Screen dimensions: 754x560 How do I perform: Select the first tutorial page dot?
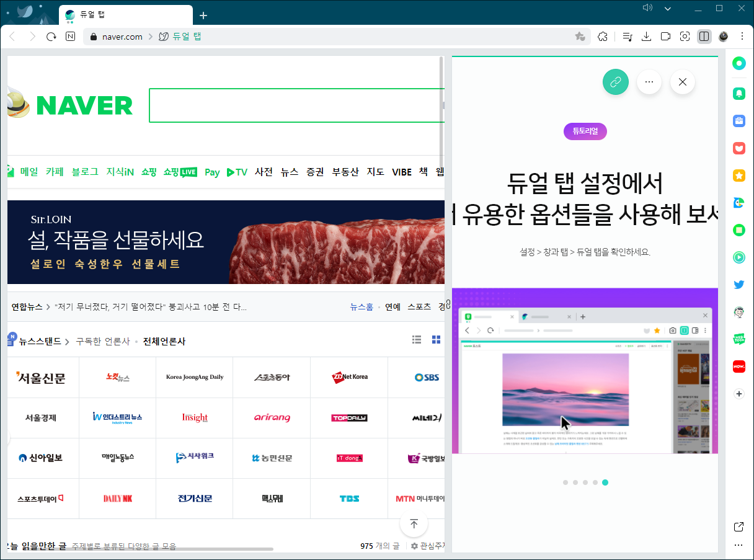coord(565,482)
